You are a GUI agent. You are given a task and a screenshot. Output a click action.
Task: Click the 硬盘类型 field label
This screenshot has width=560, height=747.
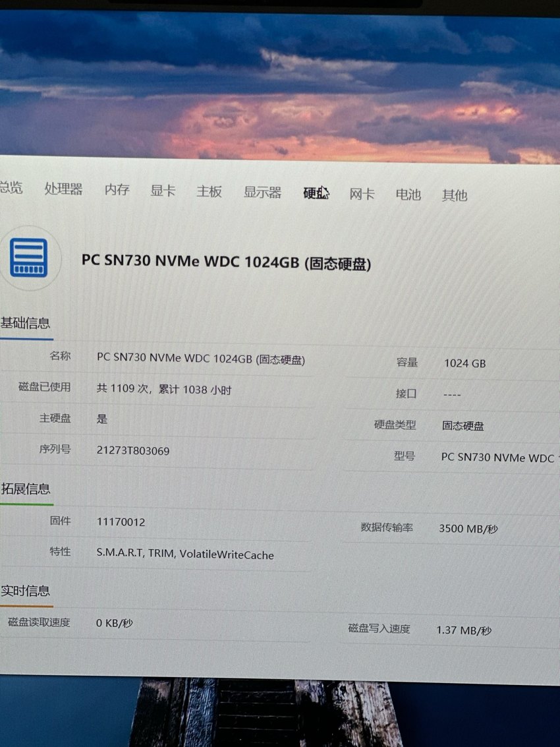tap(395, 425)
